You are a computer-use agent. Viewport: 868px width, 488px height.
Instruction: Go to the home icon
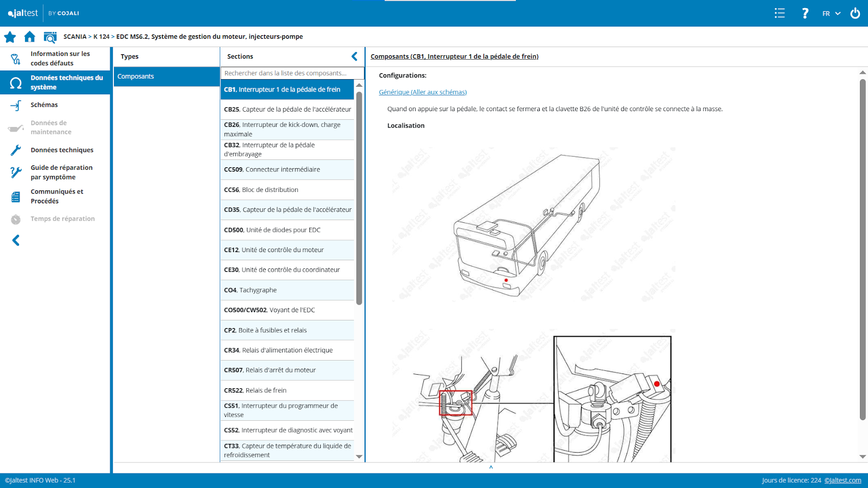coord(30,36)
